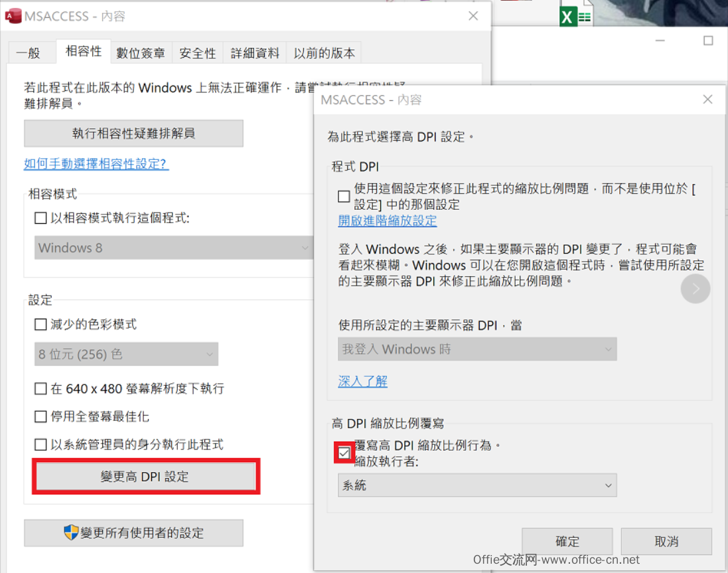Click 變更所有使用者的設定 button

pos(133,532)
